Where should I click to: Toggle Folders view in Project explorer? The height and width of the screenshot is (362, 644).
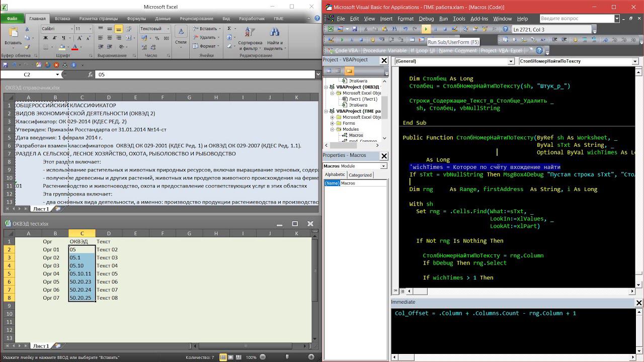click(349, 71)
